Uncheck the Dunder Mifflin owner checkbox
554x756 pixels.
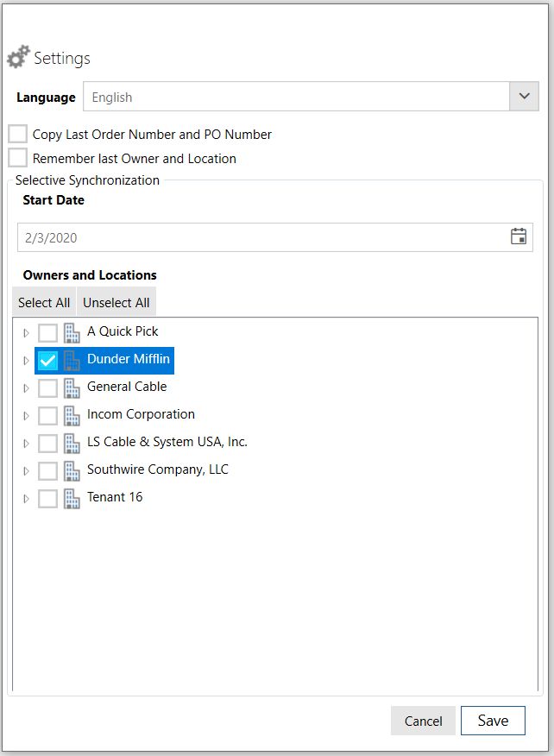[x=47, y=360]
